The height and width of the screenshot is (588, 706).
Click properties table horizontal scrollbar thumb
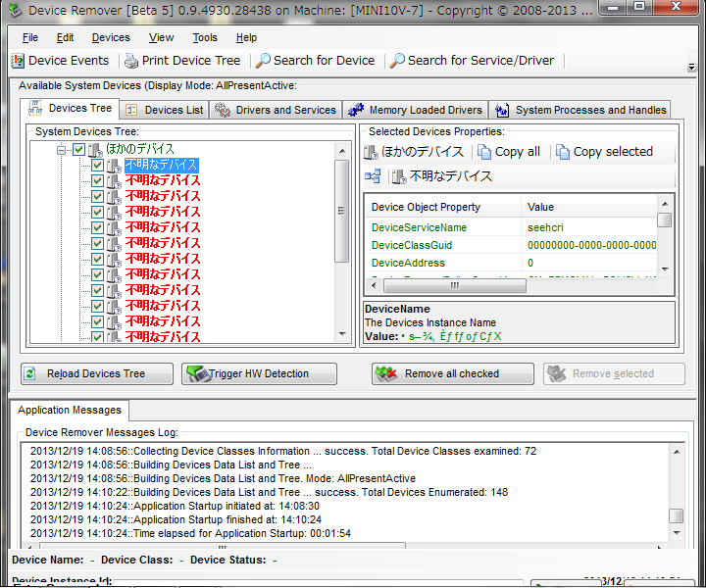click(455, 285)
